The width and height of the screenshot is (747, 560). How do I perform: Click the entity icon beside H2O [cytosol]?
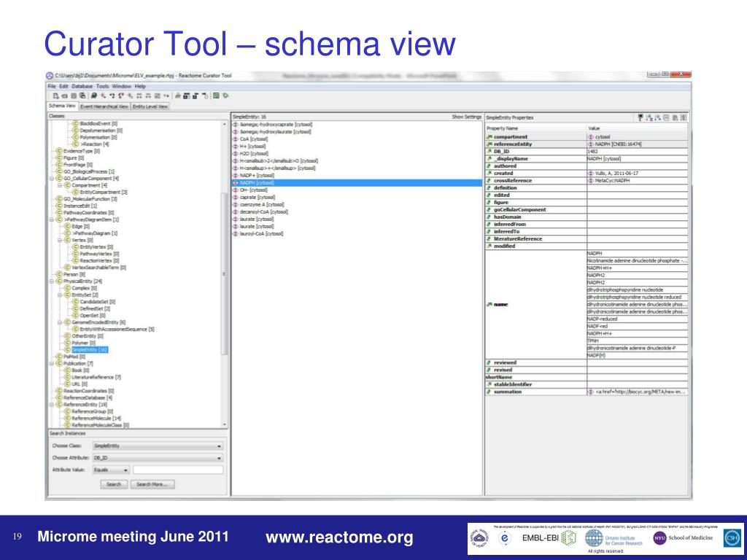click(x=236, y=154)
